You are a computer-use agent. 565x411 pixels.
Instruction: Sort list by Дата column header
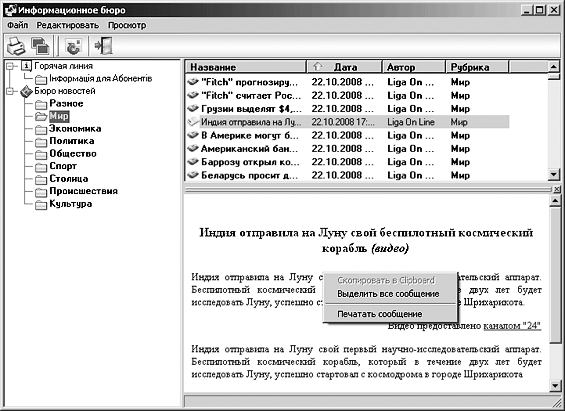coord(344,67)
